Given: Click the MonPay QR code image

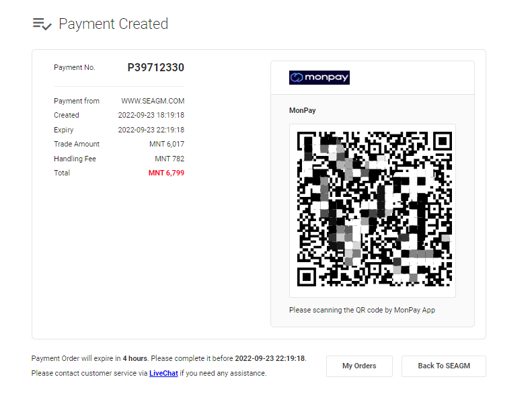Looking at the screenshot, I should click(x=374, y=209).
